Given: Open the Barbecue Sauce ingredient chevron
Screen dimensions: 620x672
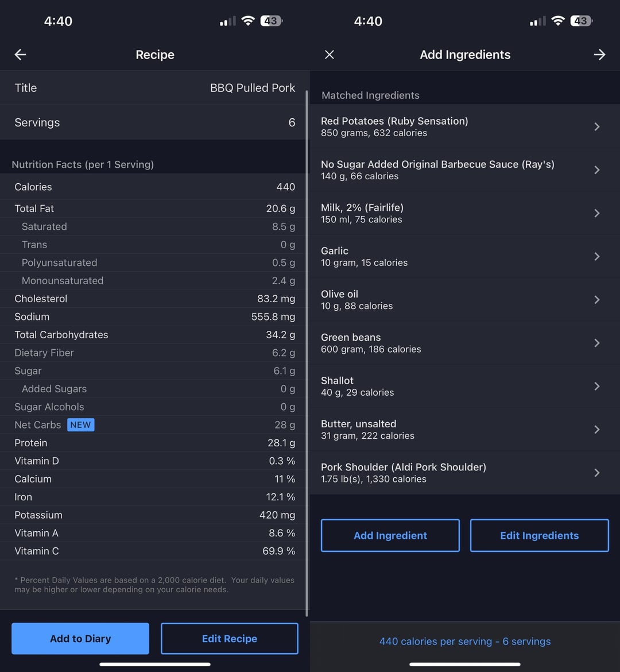Looking at the screenshot, I should click(597, 170).
